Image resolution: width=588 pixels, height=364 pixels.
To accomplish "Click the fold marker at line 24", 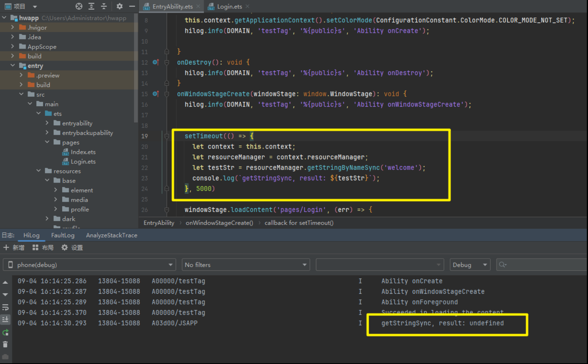I will 167,188.
